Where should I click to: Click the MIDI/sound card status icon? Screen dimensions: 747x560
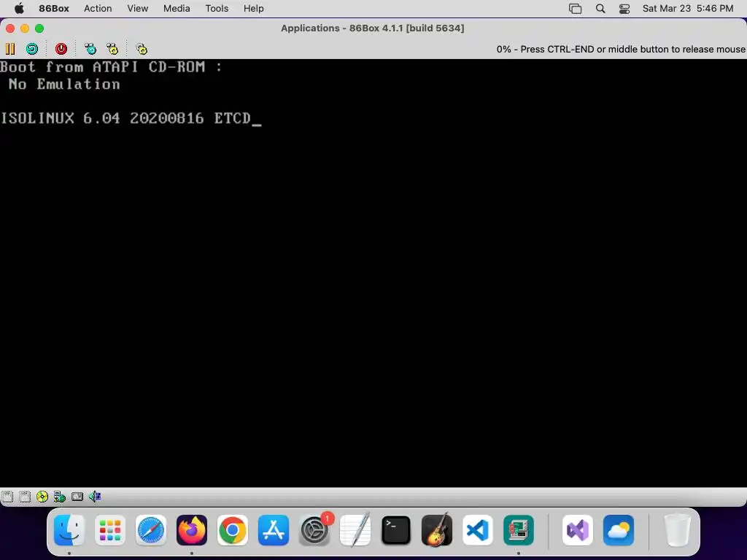pos(77,497)
